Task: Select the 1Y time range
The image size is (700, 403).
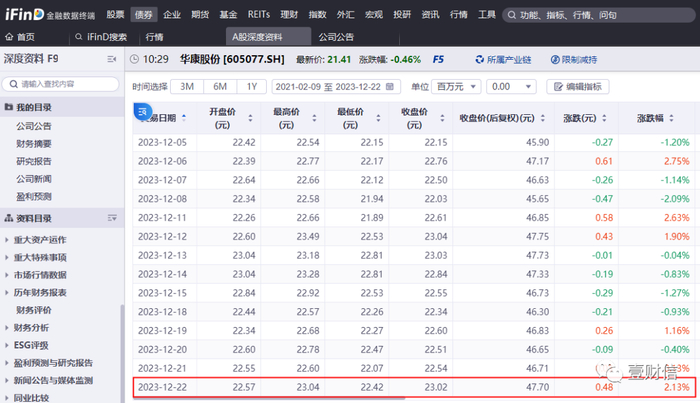Action: pyautogui.click(x=252, y=87)
